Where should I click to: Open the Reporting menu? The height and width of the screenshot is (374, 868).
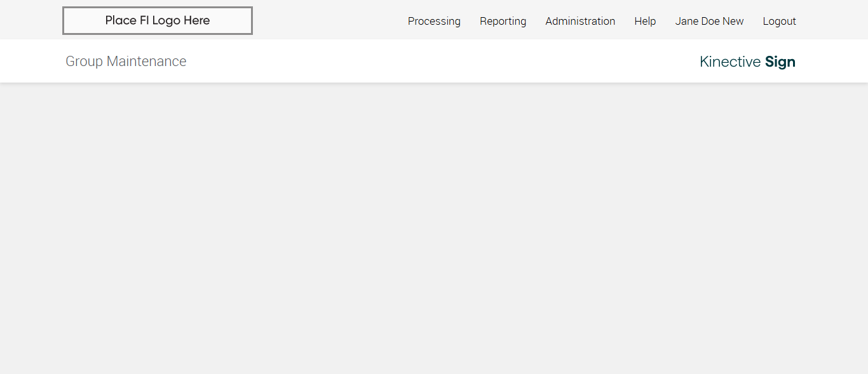coord(503,21)
